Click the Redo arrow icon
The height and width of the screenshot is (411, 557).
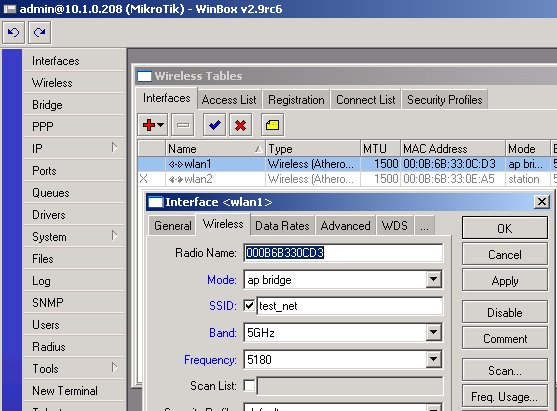click(x=39, y=33)
